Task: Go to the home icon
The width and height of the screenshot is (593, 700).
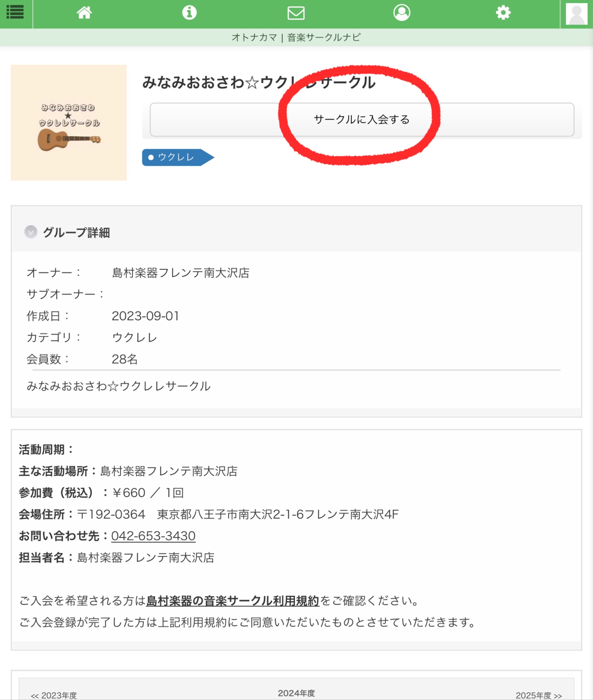Action: [x=84, y=13]
